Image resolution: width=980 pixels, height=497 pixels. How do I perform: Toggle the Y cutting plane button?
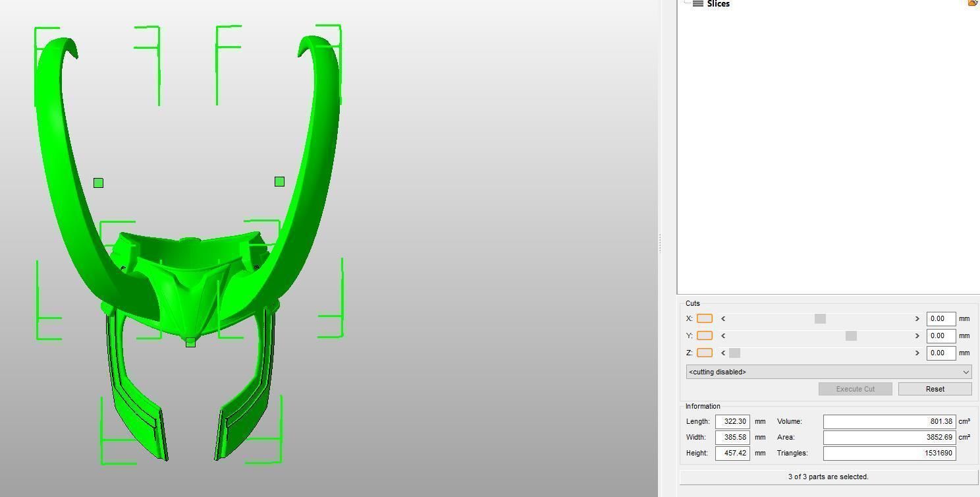pos(704,336)
